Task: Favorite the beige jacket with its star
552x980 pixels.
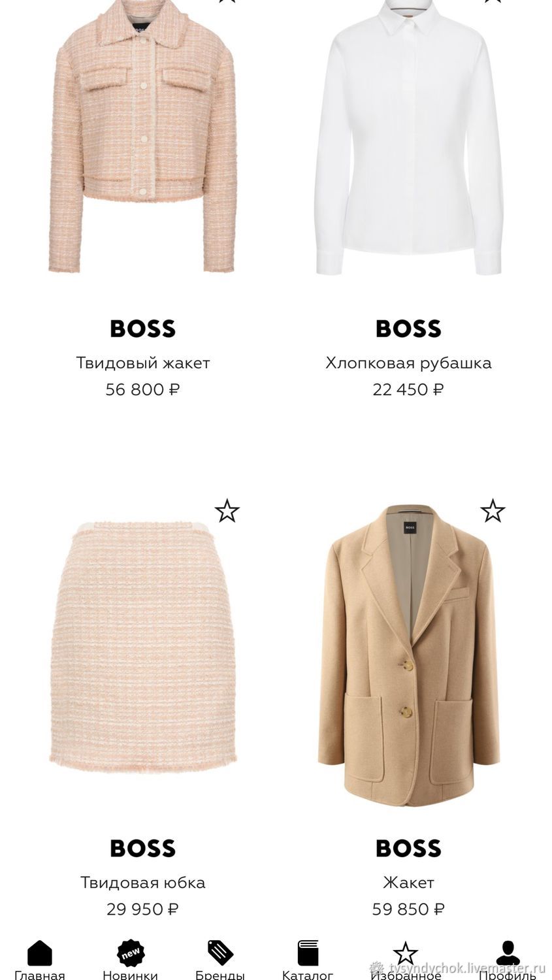Action: pos(493,510)
